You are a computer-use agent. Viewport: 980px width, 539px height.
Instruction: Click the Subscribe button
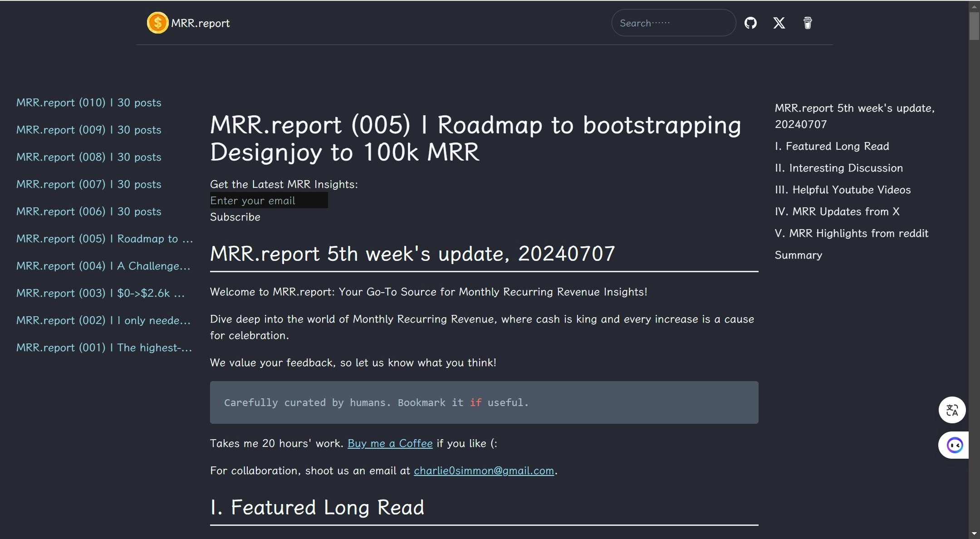tap(235, 217)
